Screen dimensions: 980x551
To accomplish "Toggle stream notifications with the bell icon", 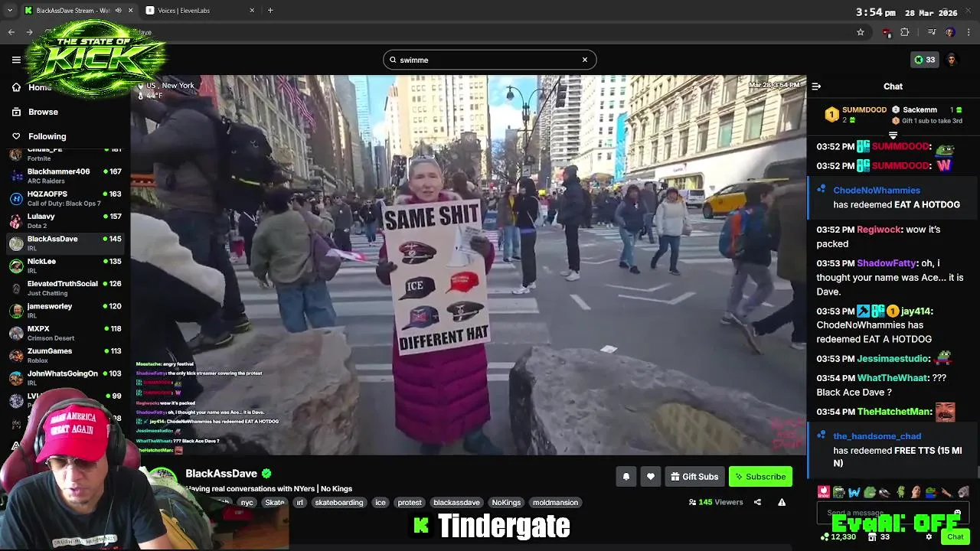I will coord(626,477).
